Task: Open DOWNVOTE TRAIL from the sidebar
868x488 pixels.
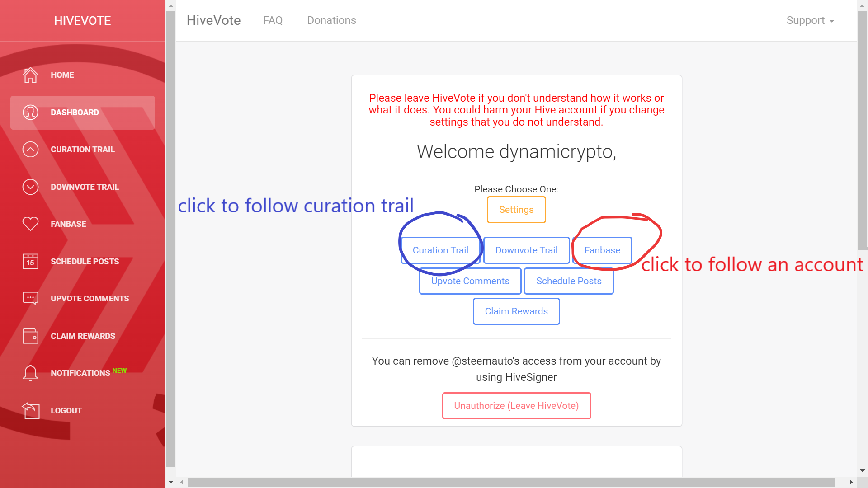Action: [83, 187]
